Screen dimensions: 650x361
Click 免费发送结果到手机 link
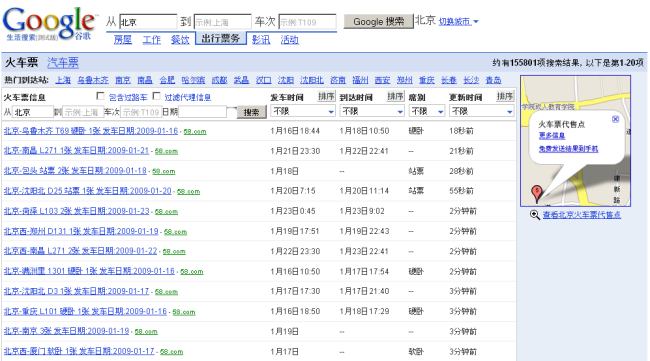click(568, 148)
